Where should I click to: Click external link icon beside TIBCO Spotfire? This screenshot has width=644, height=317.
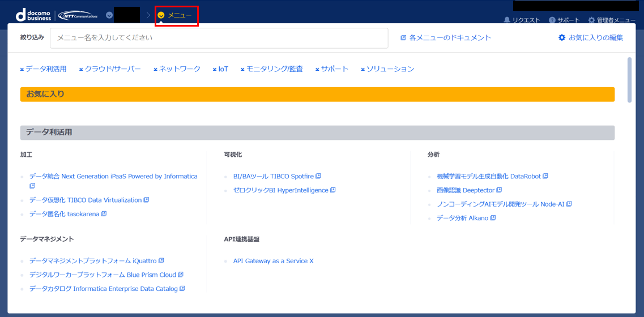pyautogui.click(x=318, y=176)
